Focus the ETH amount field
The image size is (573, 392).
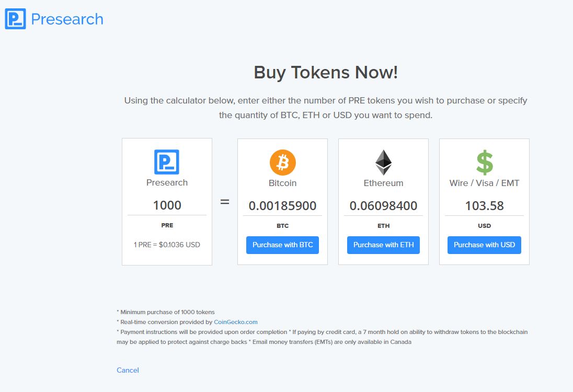(x=383, y=206)
